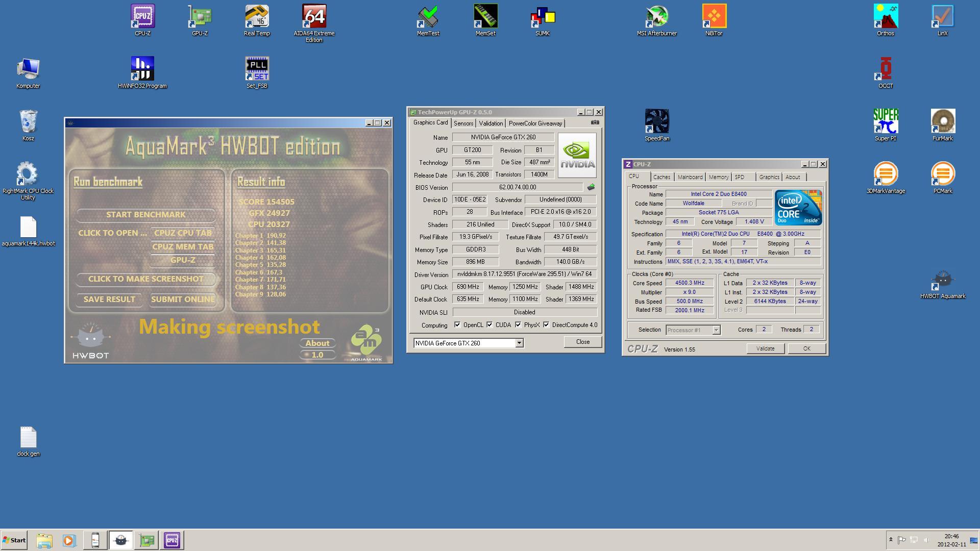
Task: Open AIDA64 Extreme Edition shortcut
Action: tap(314, 23)
